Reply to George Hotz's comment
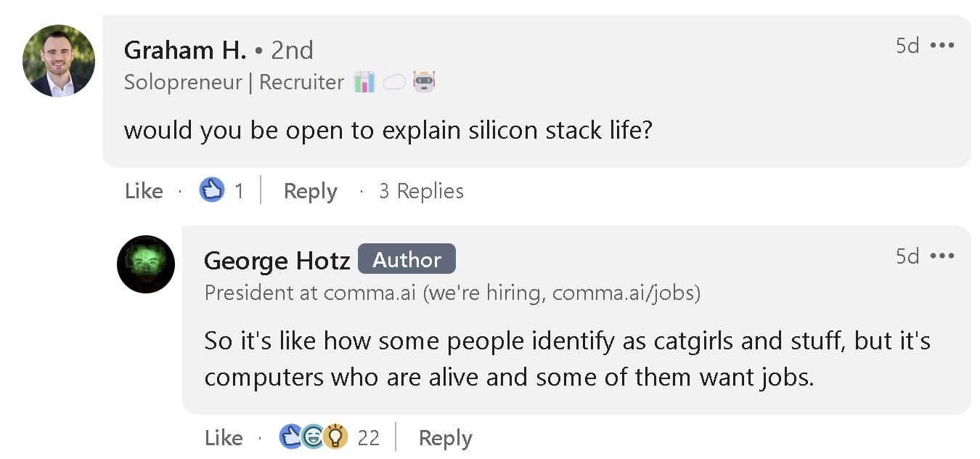This screenshot has width=980, height=459. (446, 438)
